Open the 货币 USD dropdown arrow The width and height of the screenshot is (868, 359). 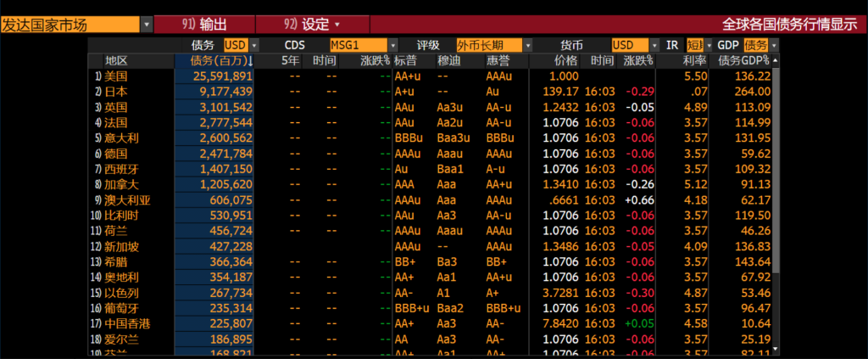655,46
